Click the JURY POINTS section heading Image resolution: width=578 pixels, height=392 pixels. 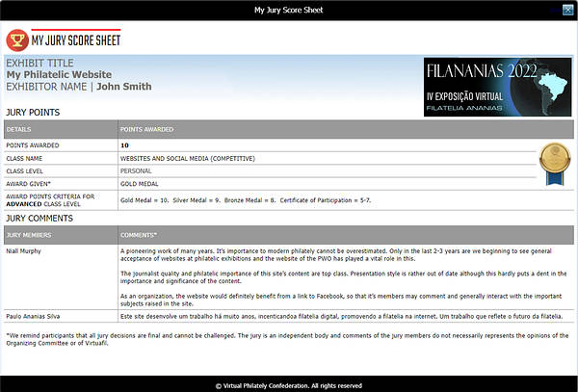pyautogui.click(x=33, y=113)
